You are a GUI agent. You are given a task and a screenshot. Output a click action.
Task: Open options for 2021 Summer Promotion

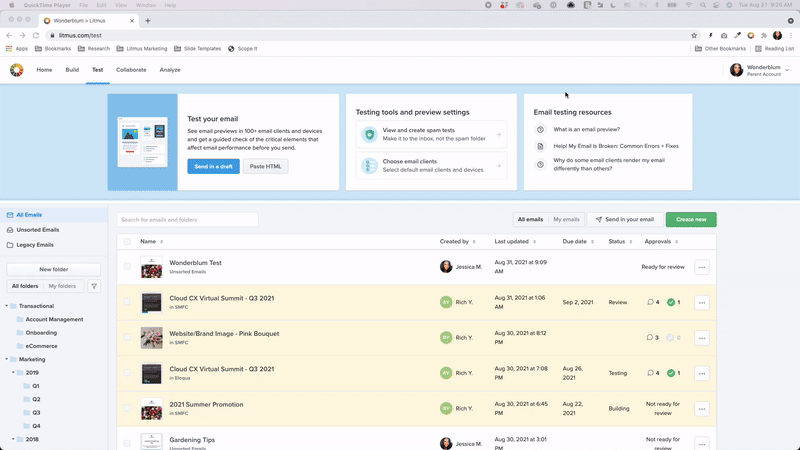point(702,409)
